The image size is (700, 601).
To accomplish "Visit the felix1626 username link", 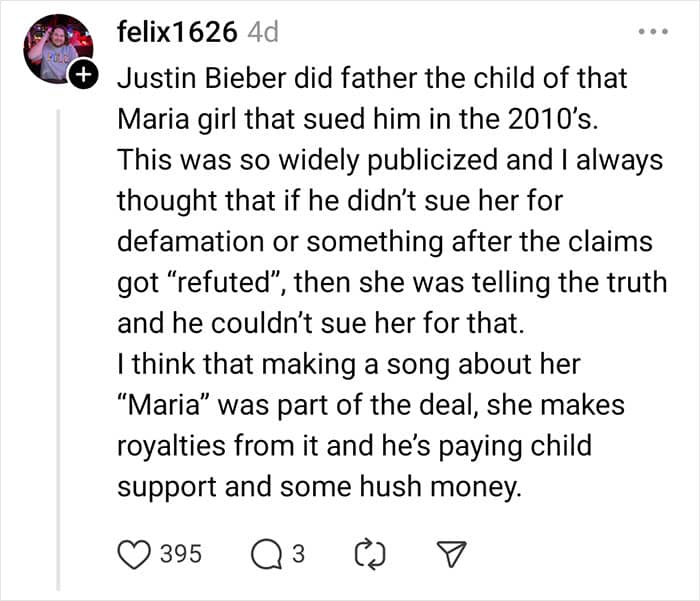I will [x=177, y=32].
